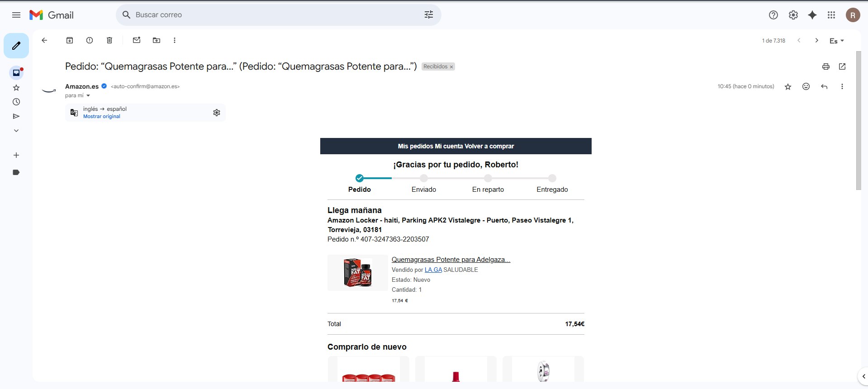Open the Gemini sparkle assistant
The width and height of the screenshot is (868, 389).
(812, 15)
